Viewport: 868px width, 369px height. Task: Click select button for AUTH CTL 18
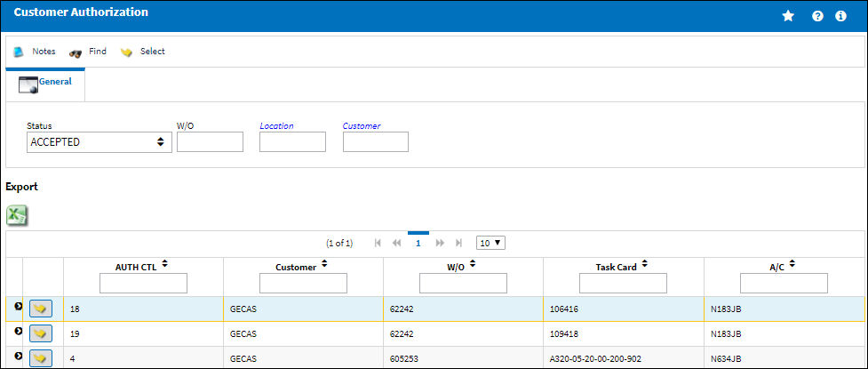tap(40, 309)
